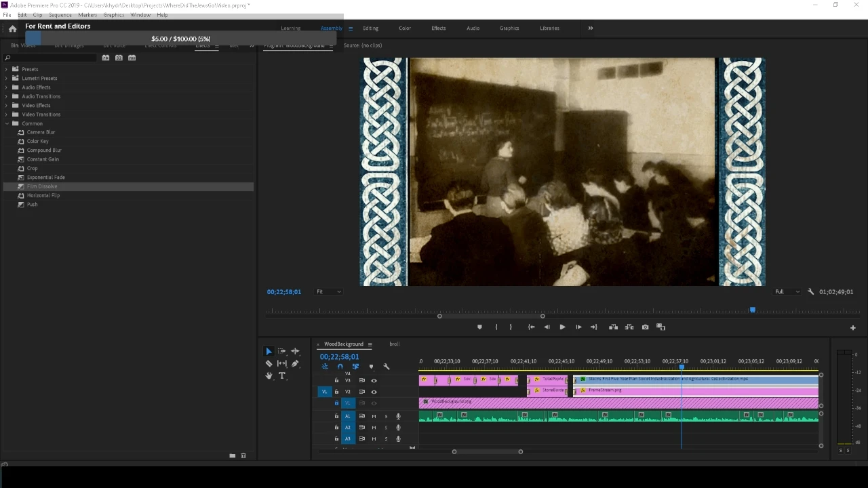Switch to Color workspace
Screen dimensions: 868x488
405,28
